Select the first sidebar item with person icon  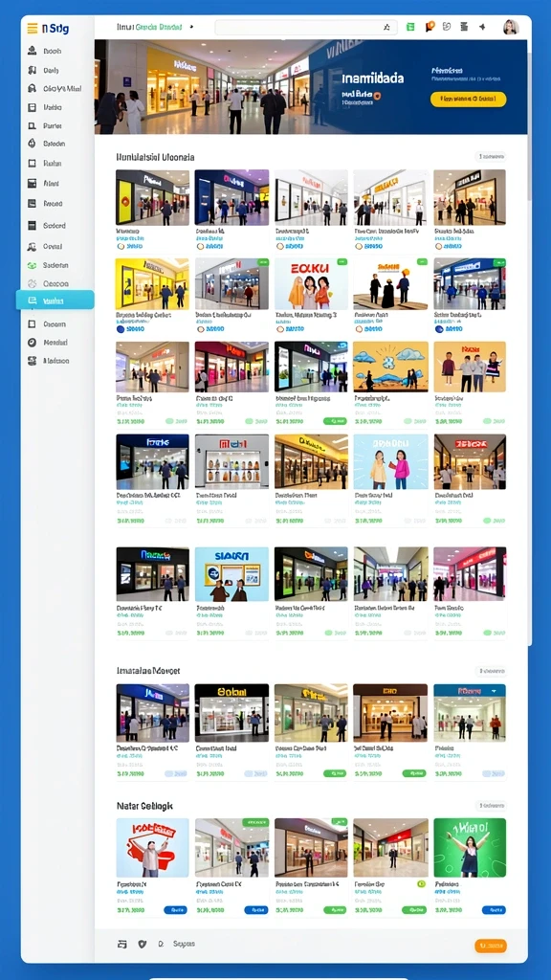tap(56, 52)
